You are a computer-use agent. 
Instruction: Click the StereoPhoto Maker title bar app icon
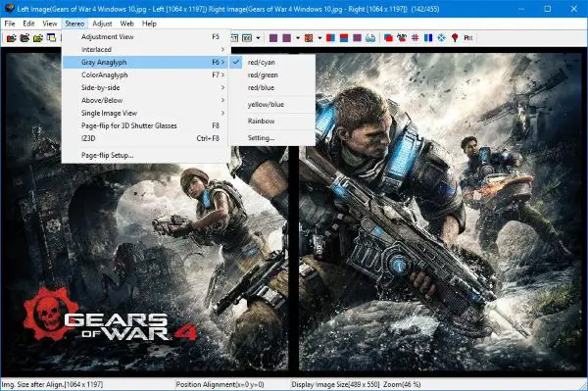(x=9, y=9)
